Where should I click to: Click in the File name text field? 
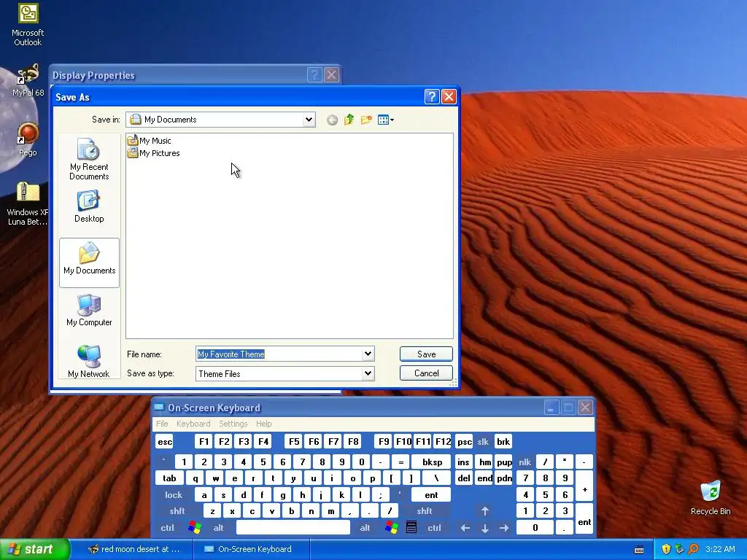pyautogui.click(x=279, y=354)
